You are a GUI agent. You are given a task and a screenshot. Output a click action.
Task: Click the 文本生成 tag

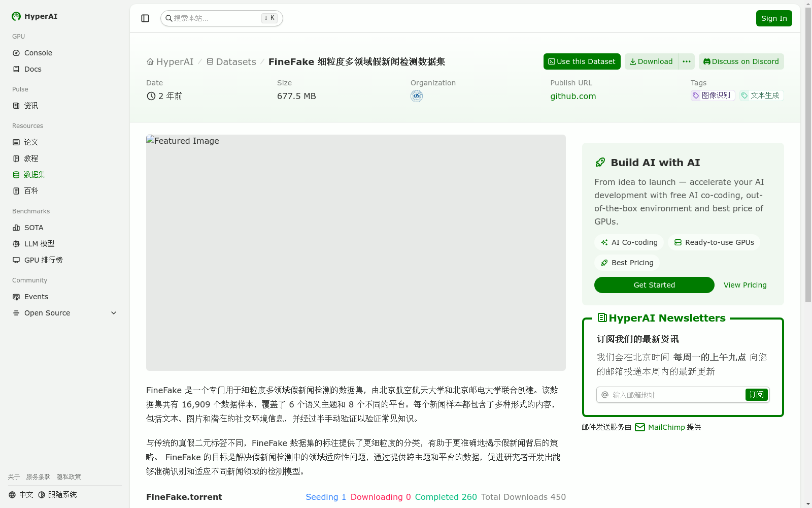761,96
